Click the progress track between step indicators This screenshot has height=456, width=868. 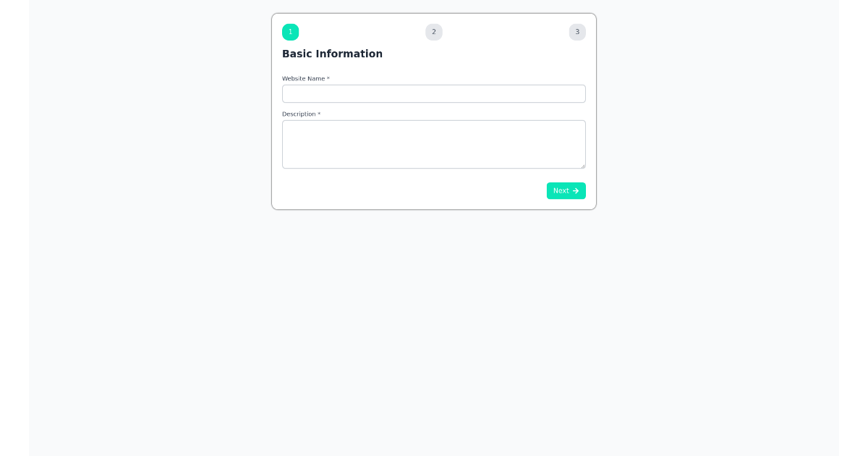point(362,32)
